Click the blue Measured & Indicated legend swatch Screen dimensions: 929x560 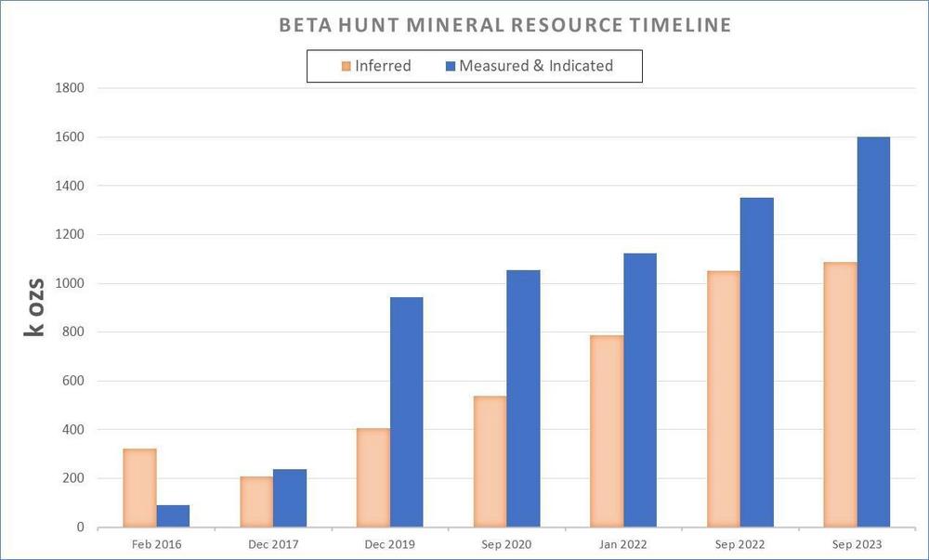click(450, 66)
